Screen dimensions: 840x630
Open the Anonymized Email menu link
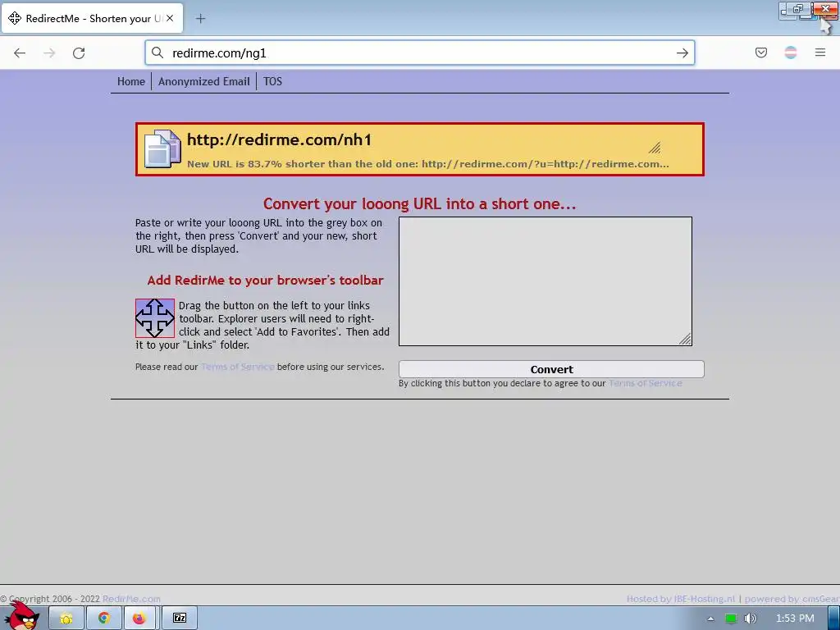pos(204,81)
